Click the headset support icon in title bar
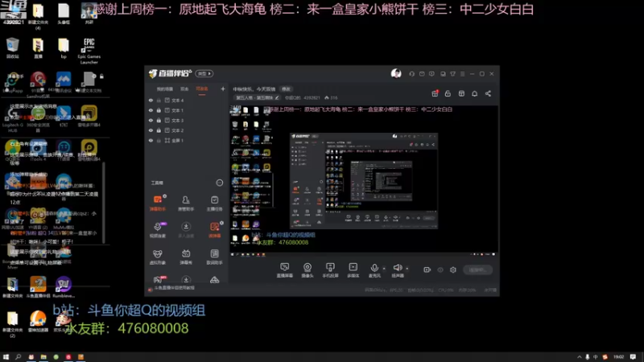Screen dimensions: 644x362 (x=411, y=74)
